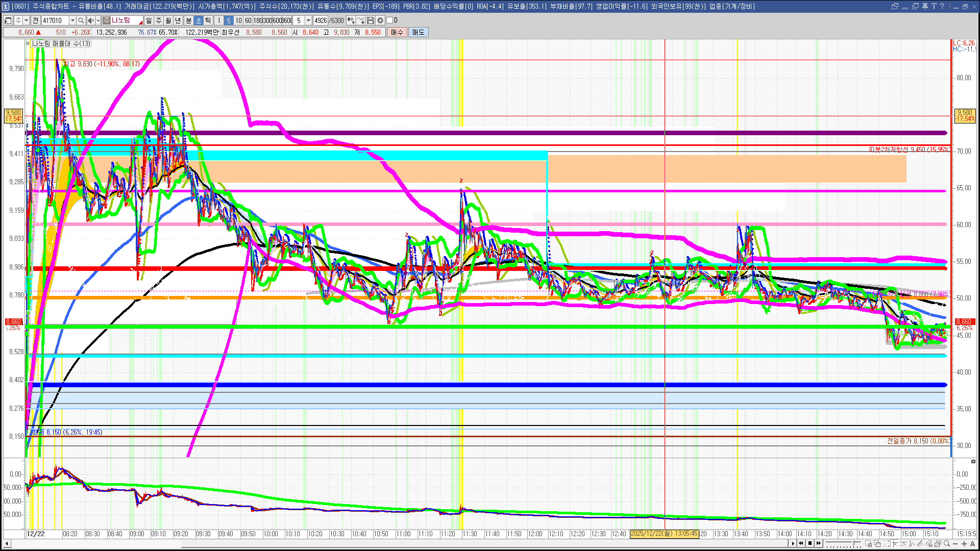Click the 매도 sell button
Viewport: 980px width, 551px height.
coord(418,32)
